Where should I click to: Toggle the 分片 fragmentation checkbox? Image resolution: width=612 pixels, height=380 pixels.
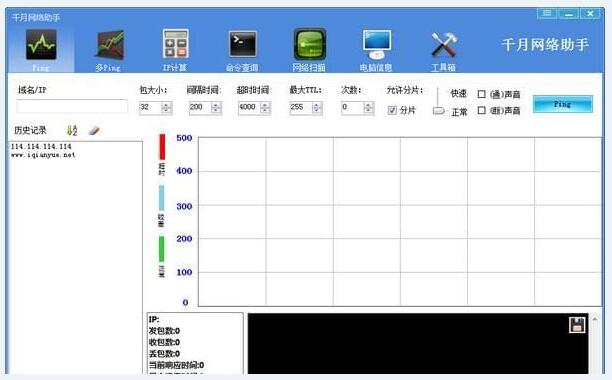(392, 110)
